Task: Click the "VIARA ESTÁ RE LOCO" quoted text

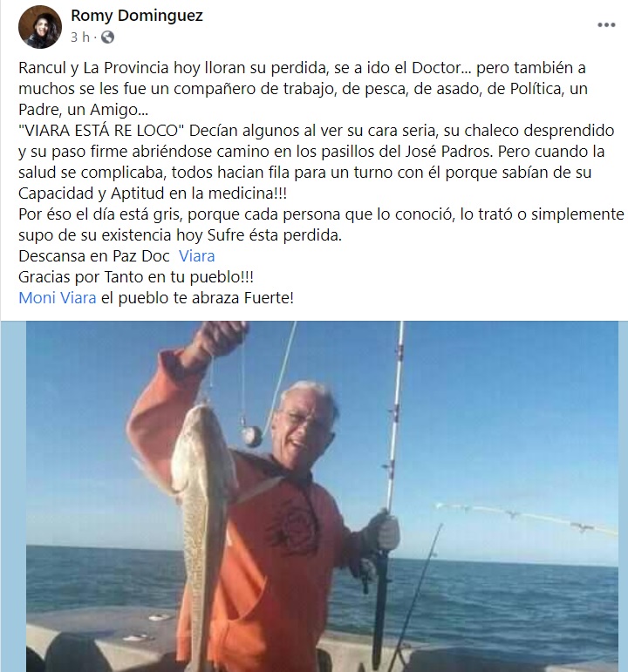Action: coord(101,130)
